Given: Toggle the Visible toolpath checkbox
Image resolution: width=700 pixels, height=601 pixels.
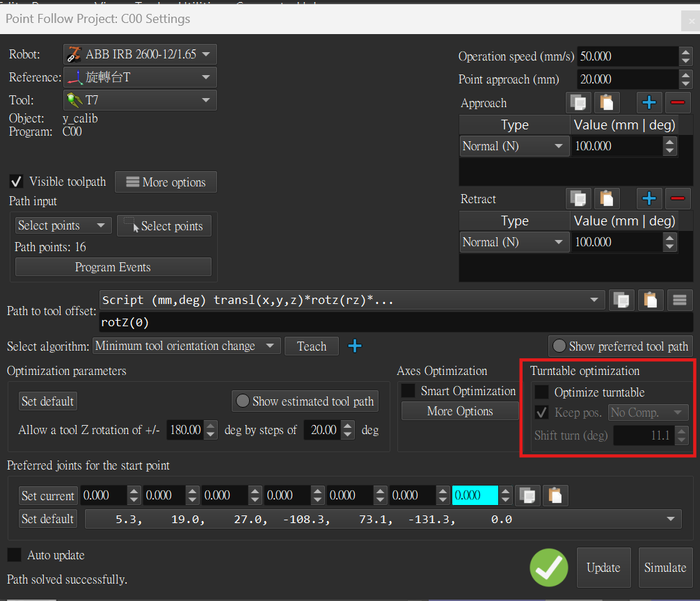Looking at the screenshot, I should (x=16, y=182).
